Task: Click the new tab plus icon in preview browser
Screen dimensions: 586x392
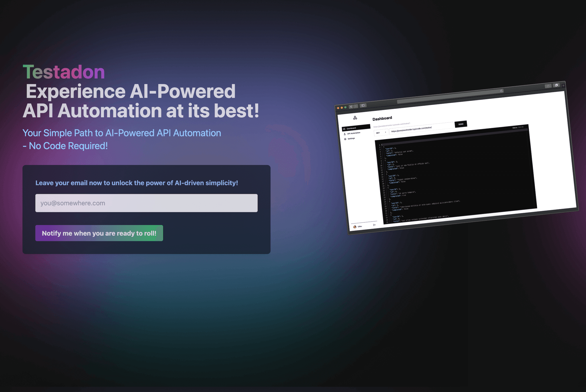Action: (563, 85)
